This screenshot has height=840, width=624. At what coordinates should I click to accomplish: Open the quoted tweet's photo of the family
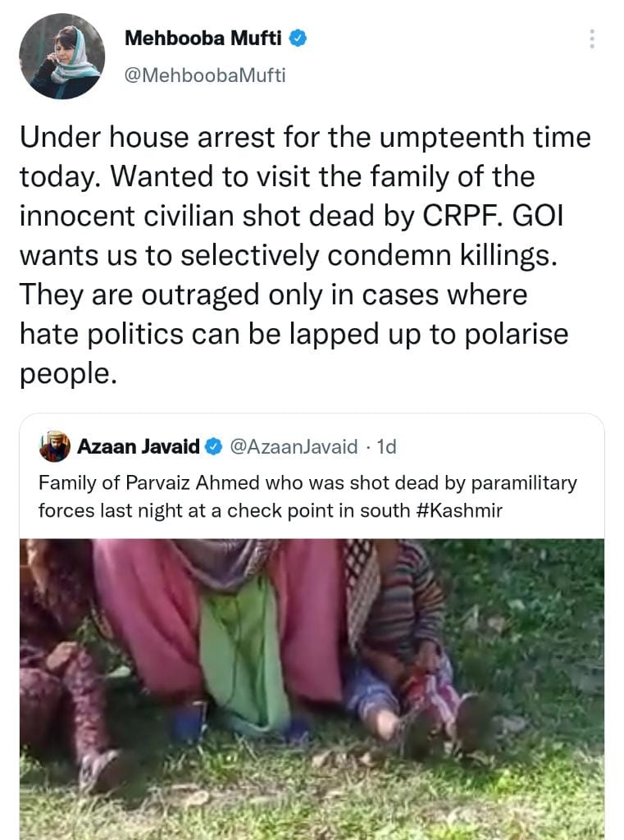point(312,689)
